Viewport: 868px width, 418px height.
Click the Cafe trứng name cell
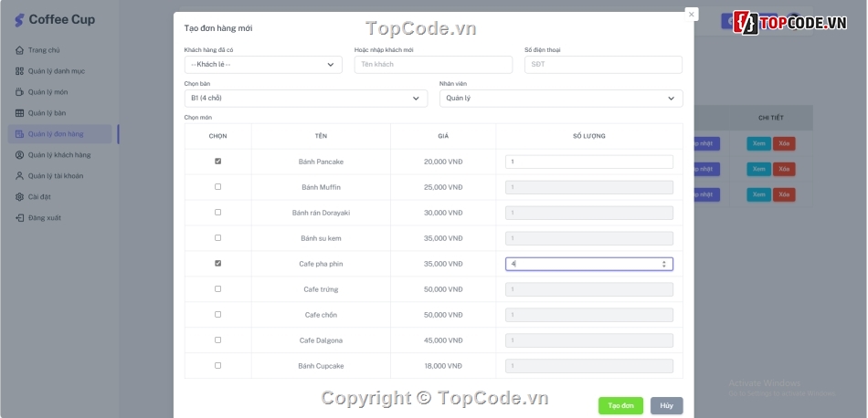tap(321, 289)
